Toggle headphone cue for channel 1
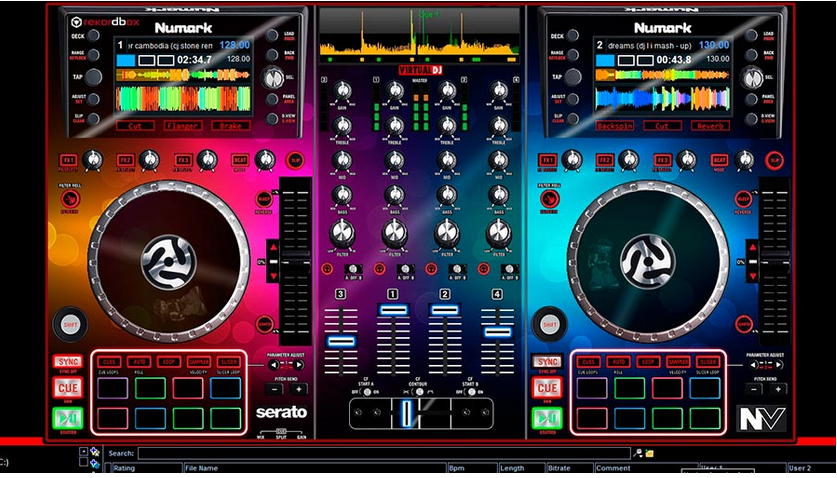The height and width of the screenshot is (478, 837). 380,269
